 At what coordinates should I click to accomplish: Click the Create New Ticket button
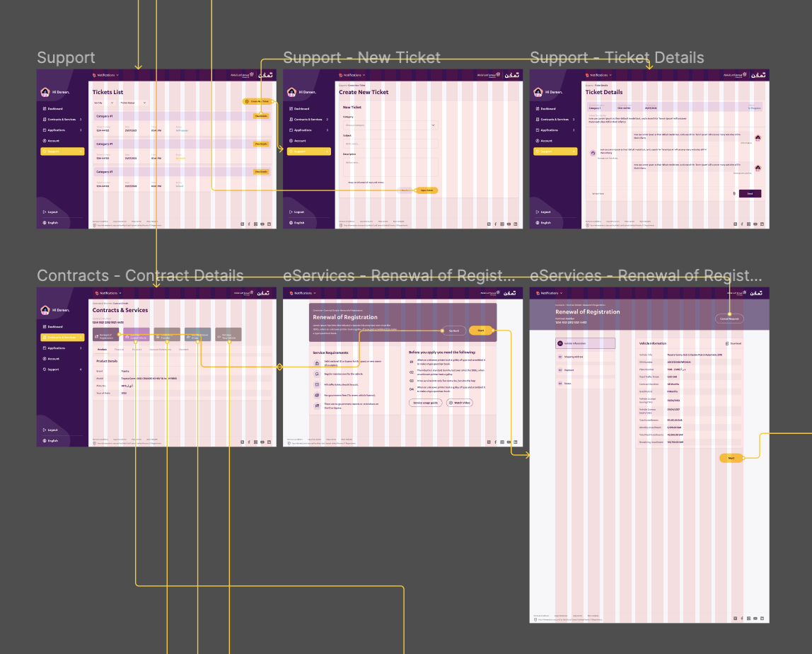(x=257, y=102)
